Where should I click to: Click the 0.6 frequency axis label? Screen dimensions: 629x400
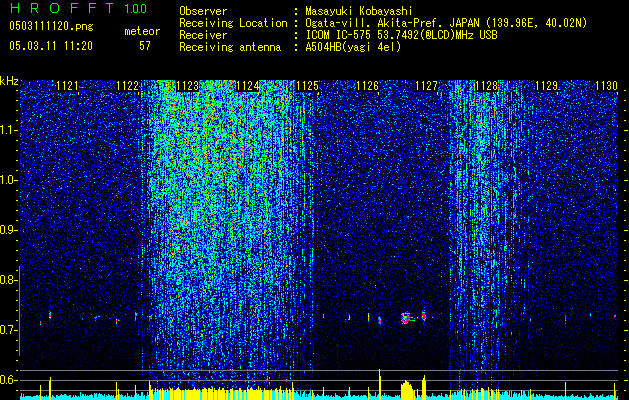[9, 380]
